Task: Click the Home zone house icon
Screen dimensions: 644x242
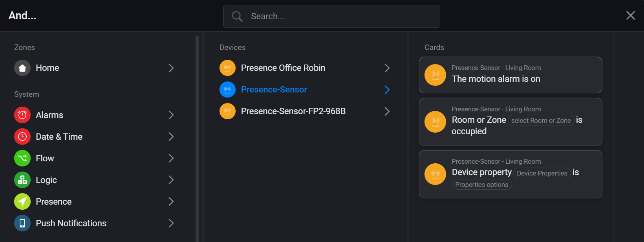Action: click(22, 68)
